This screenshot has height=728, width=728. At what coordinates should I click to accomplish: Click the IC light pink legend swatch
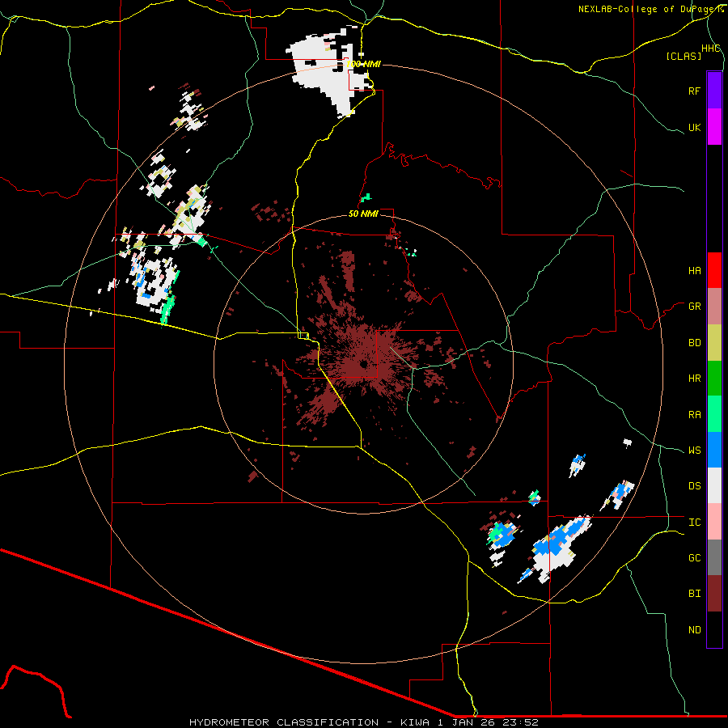[x=714, y=522]
